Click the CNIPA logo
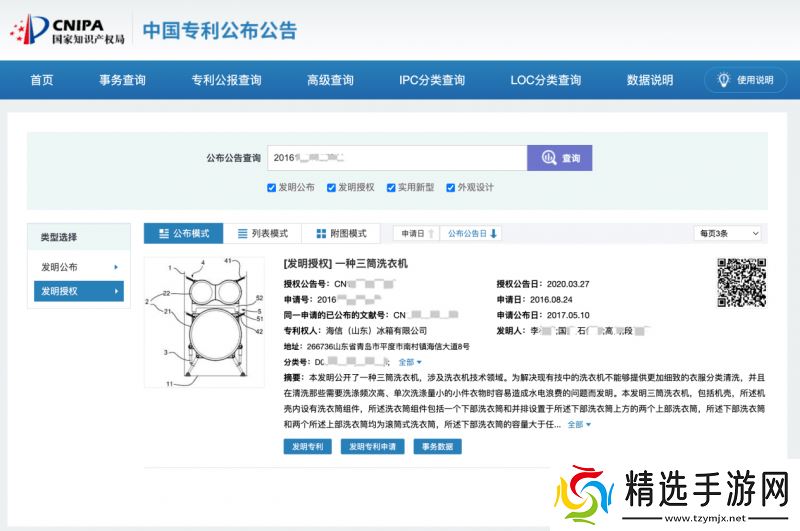Image resolution: width=800 pixels, height=531 pixels. (68, 29)
